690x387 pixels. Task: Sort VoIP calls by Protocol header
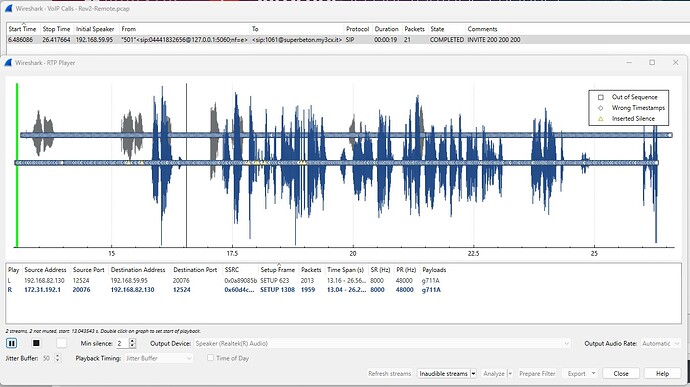coord(357,29)
